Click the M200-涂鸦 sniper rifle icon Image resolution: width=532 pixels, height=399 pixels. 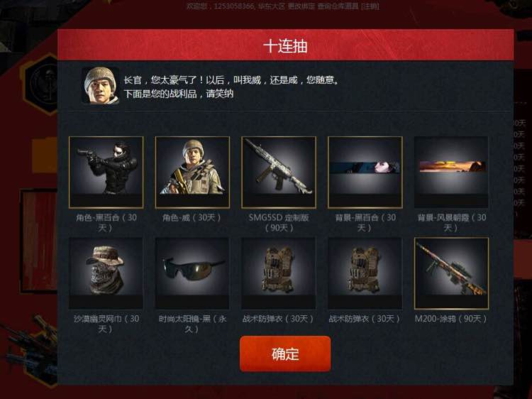[x=451, y=273]
